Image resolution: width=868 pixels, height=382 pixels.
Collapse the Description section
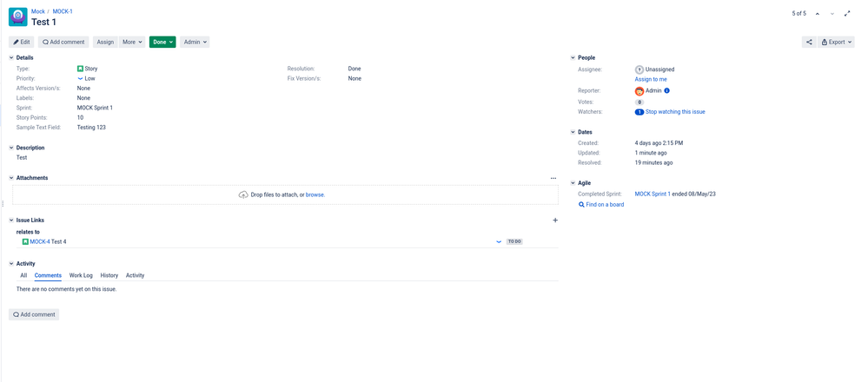tap(11, 148)
